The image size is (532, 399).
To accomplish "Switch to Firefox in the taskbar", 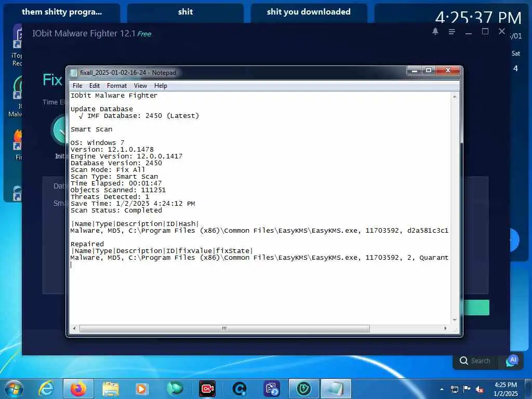I will point(78,389).
